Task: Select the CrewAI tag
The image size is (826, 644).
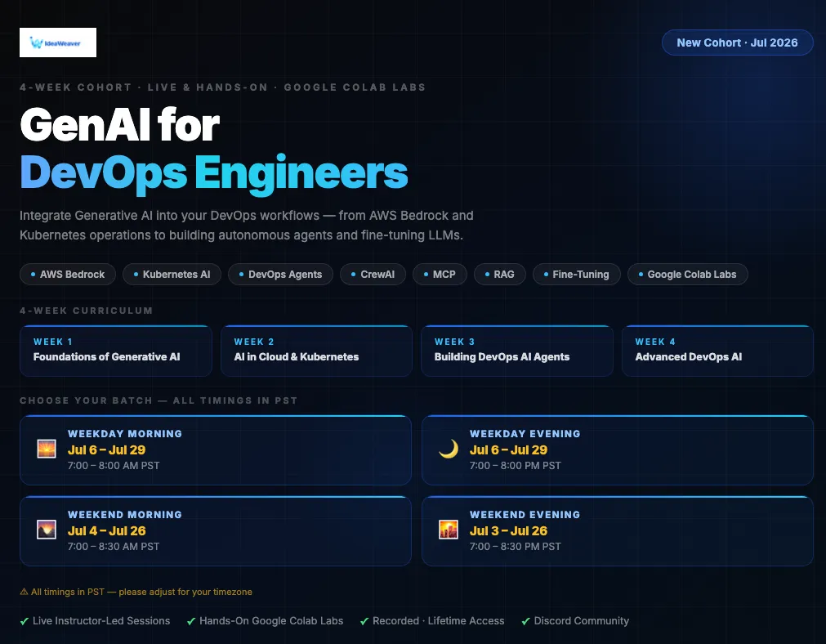Action: [373, 274]
